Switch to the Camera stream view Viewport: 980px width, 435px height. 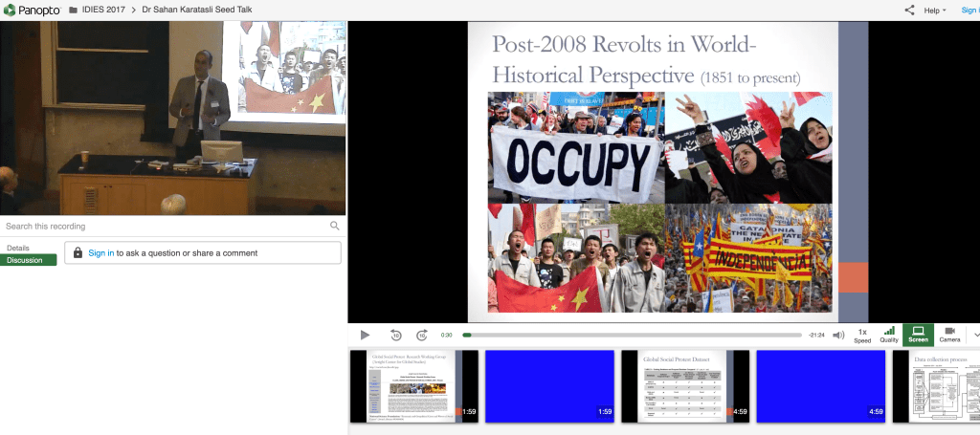click(949, 335)
